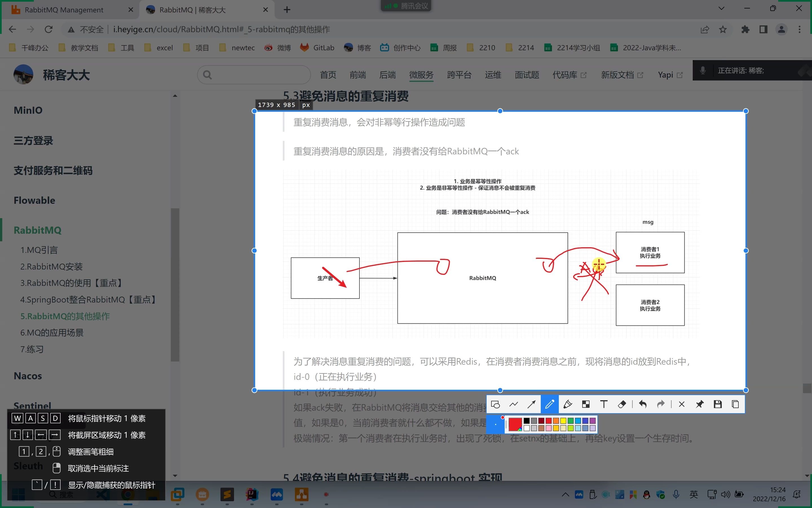Open tab search dropdown arrow

click(721, 8)
